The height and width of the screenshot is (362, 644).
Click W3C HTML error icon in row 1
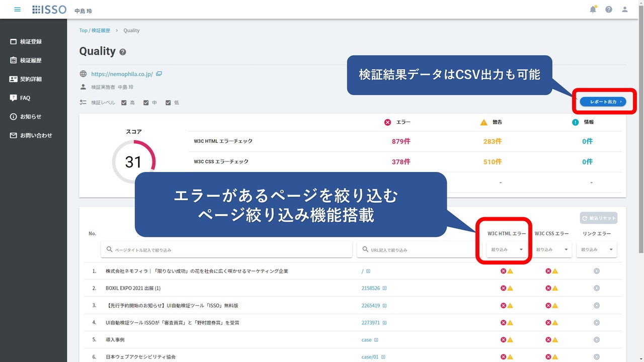click(503, 271)
